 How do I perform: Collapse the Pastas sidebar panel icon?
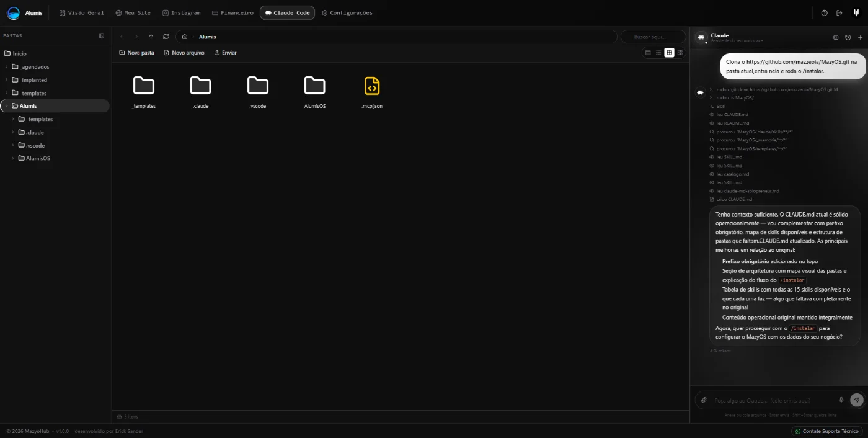tap(102, 36)
